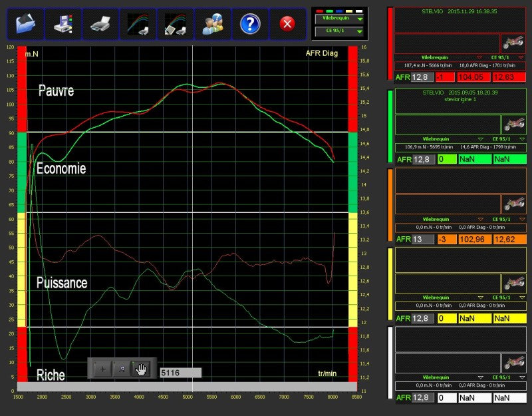Click the motorcycle thumbnail in the green run panel

513,124
